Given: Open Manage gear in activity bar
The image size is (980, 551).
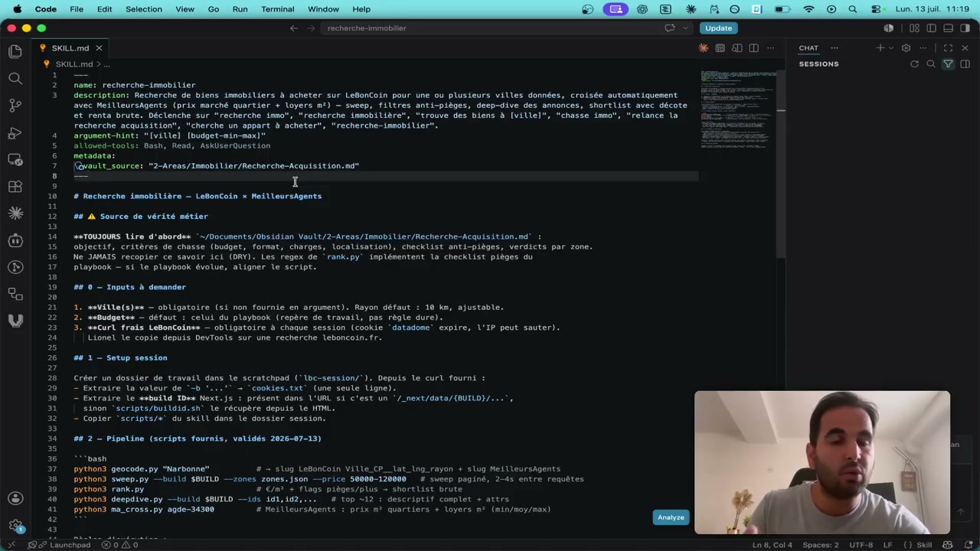Looking at the screenshot, I should 15,526.
